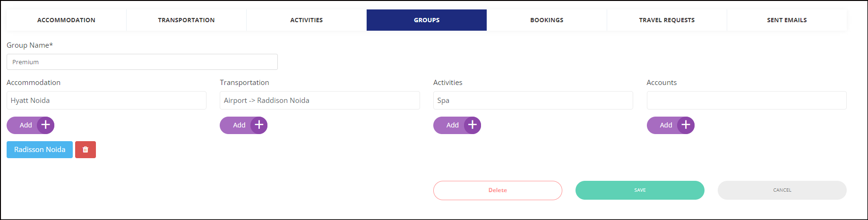
Task: Switch to the Transportation tab
Action: point(186,20)
